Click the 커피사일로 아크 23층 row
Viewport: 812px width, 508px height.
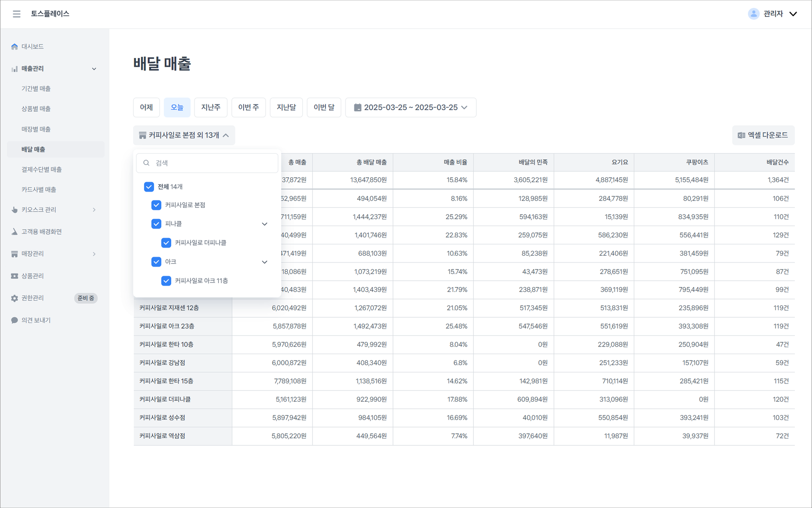tap(464, 326)
